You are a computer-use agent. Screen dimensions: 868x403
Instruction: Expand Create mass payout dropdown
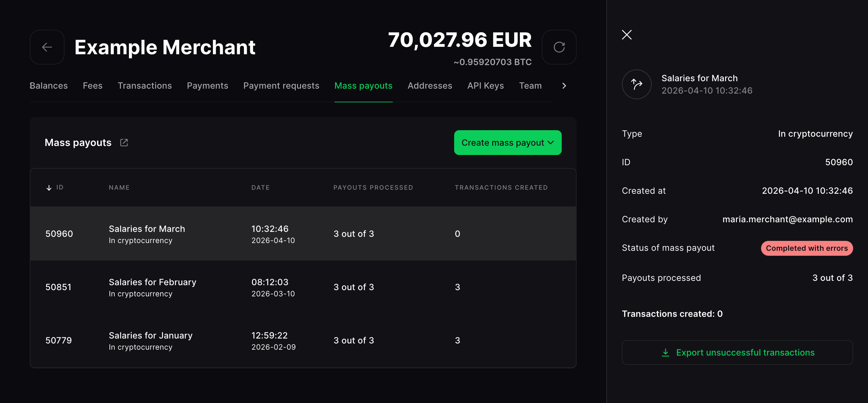tap(507, 143)
